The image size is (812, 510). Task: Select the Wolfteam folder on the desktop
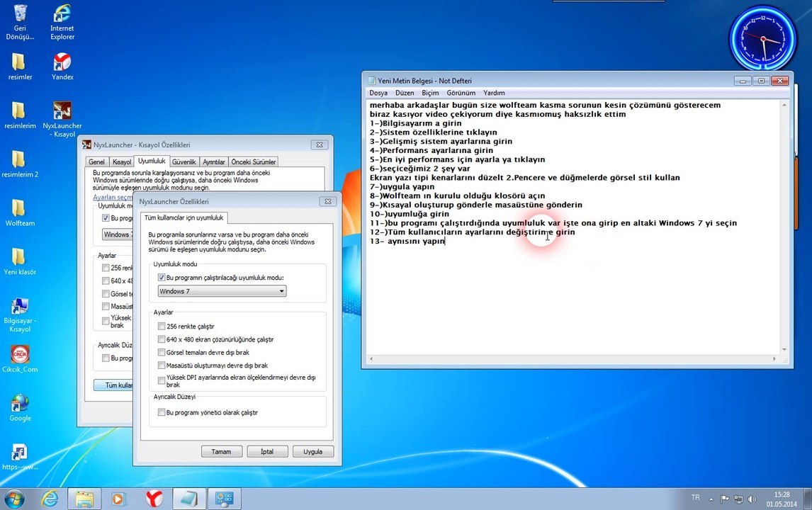click(20, 212)
